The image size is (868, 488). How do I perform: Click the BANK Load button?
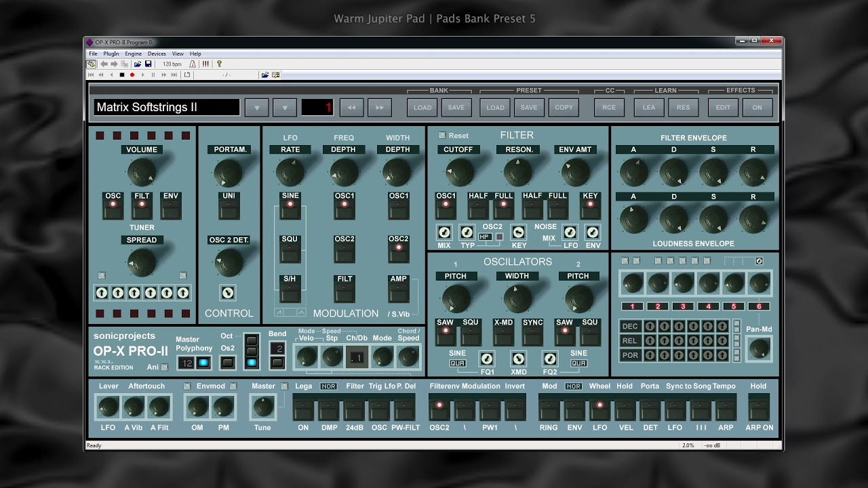pos(422,107)
